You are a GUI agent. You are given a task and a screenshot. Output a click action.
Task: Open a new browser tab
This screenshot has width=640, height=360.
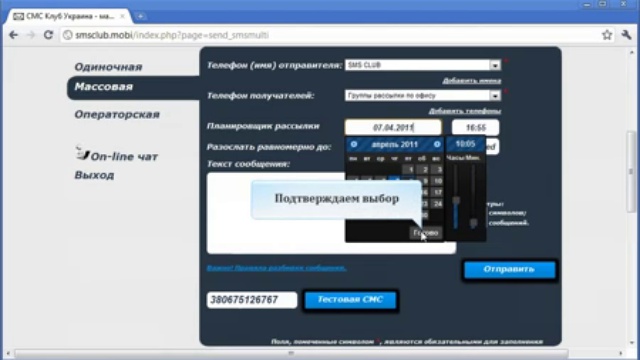click(140, 16)
